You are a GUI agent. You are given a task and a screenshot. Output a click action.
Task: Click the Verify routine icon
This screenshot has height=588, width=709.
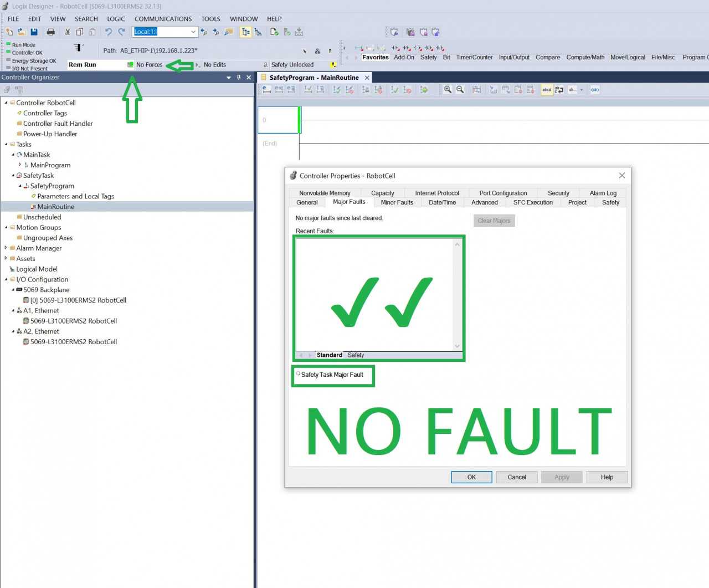(274, 32)
